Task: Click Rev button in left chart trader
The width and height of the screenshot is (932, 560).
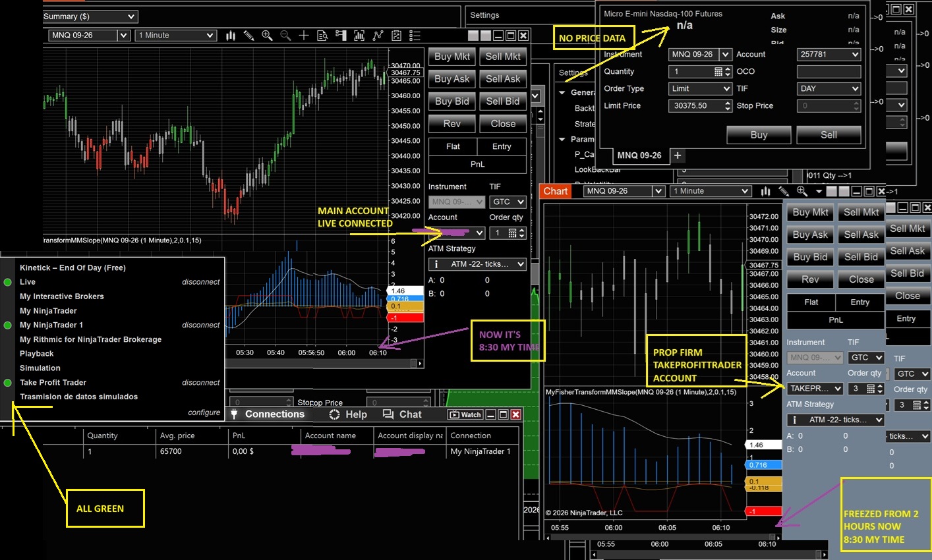Action: (x=452, y=124)
